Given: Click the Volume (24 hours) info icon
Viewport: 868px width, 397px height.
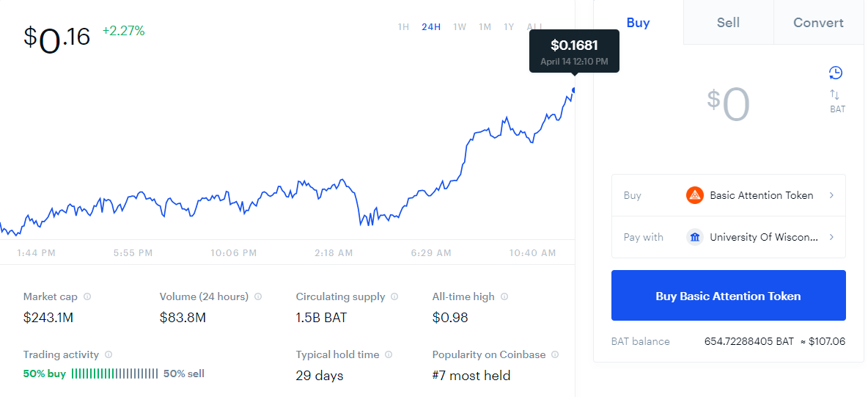Looking at the screenshot, I should click(258, 296).
